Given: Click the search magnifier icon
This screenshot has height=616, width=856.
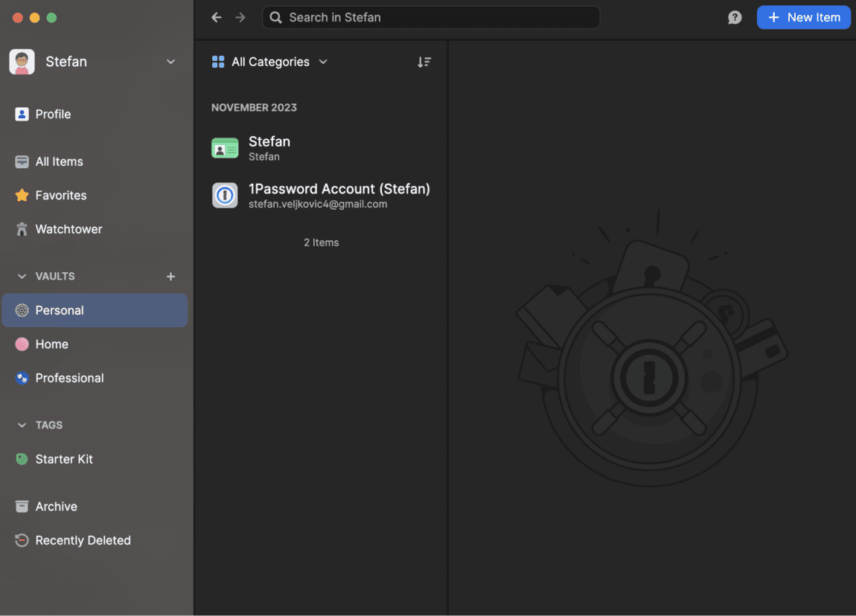Looking at the screenshot, I should pyautogui.click(x=275, y=17).
